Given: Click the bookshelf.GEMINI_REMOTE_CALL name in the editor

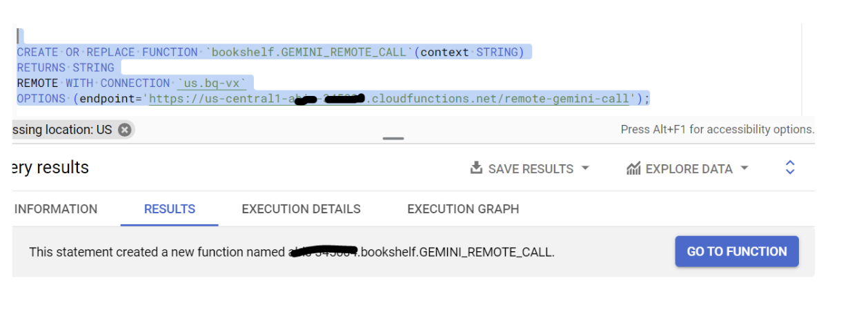Looking at the screenshot, I should pos(308,52).
